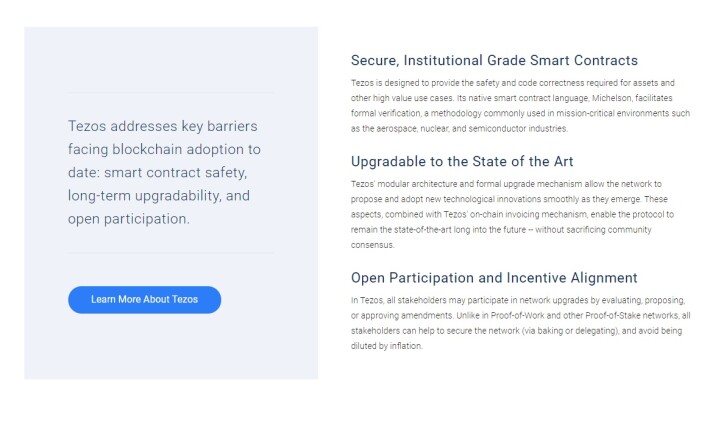
Task: Click Open Participation and Incentive Alignment heading
Action: pyautogui.click(x=494, y=278)
